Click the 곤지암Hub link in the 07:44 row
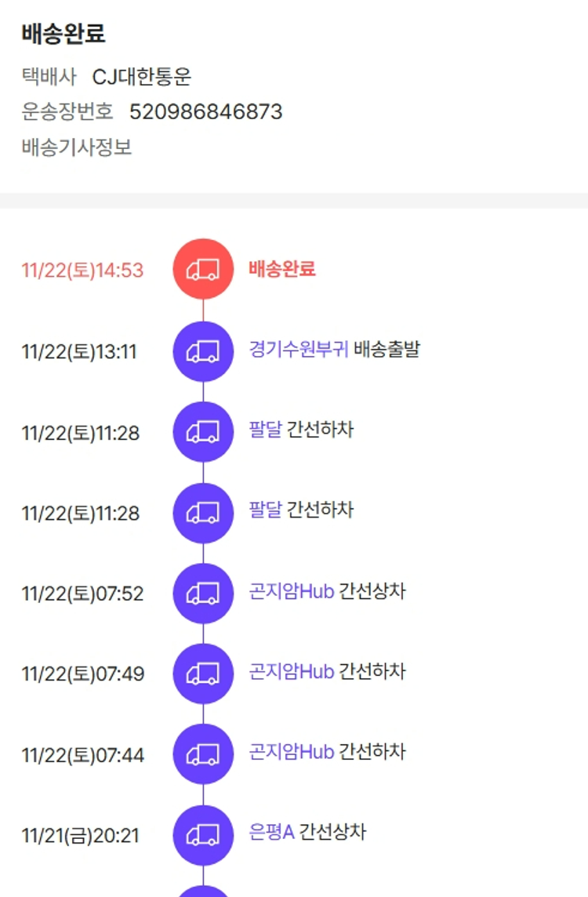The width and height of the screenshot is (588, 897). [x=292, y=753]
